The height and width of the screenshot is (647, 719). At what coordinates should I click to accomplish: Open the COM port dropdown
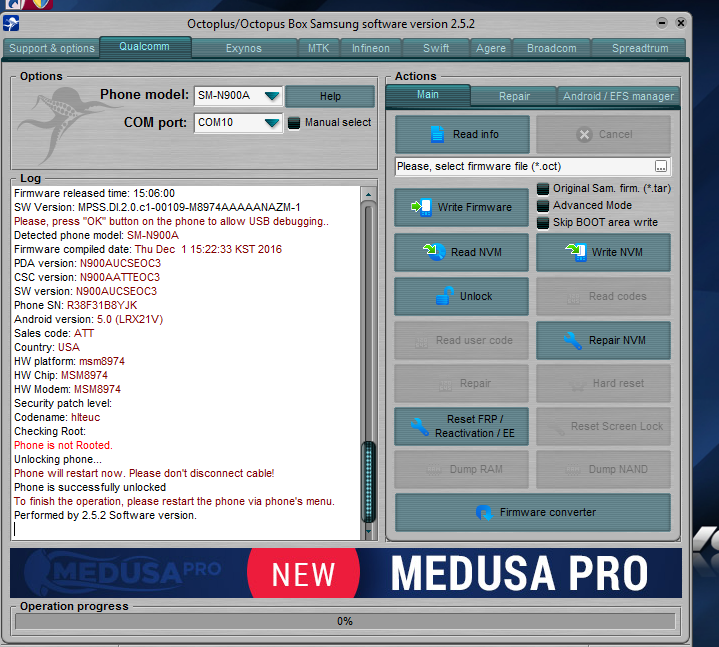click(272, 122)
